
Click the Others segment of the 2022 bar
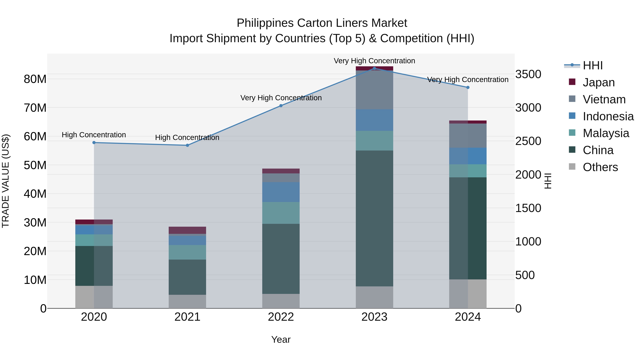[x=281, y=301]
